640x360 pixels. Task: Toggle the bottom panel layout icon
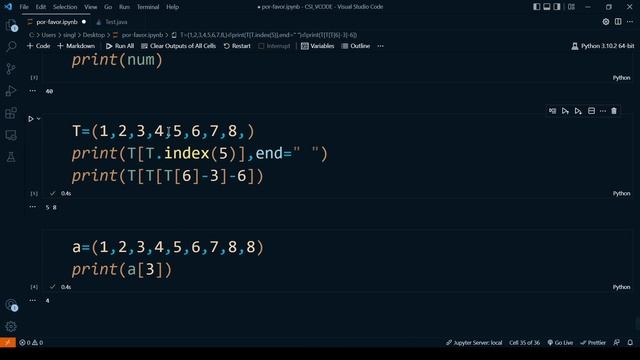coord(547,7)
